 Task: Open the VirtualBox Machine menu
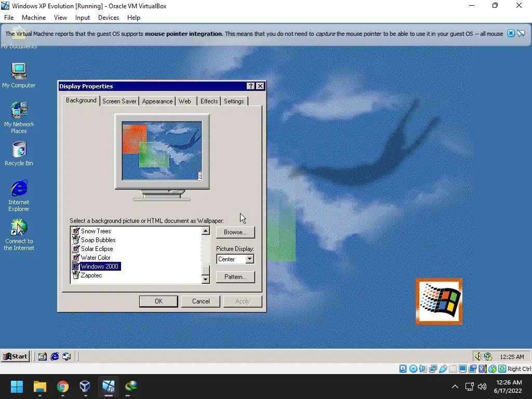[x=34, y=18]
